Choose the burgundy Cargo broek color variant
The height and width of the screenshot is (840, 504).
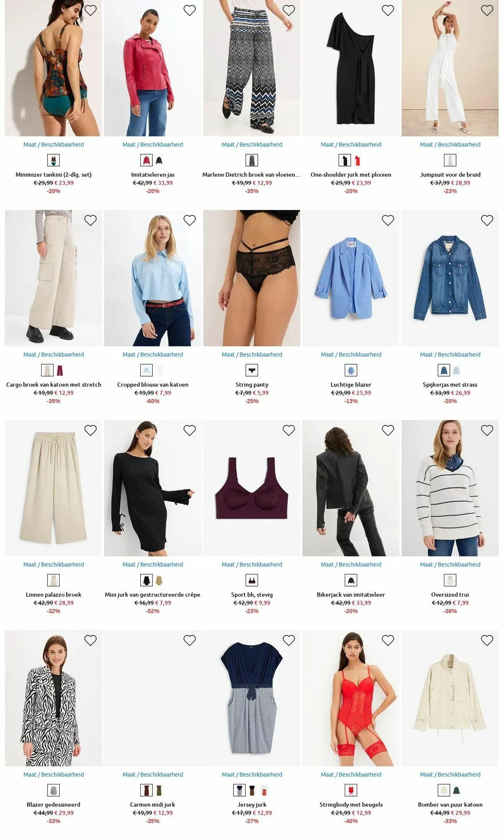[x=60, y=370]
